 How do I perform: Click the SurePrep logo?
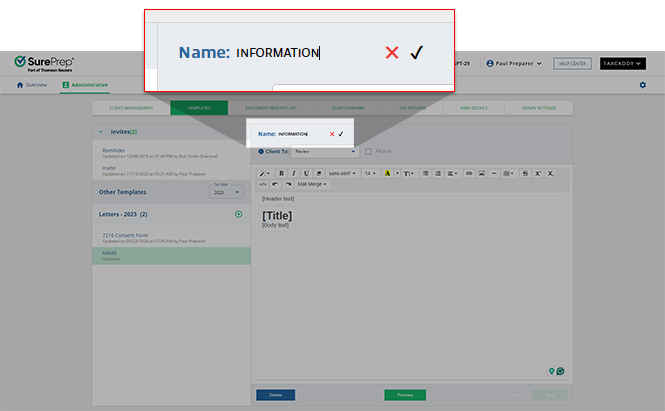coord(44,64)
